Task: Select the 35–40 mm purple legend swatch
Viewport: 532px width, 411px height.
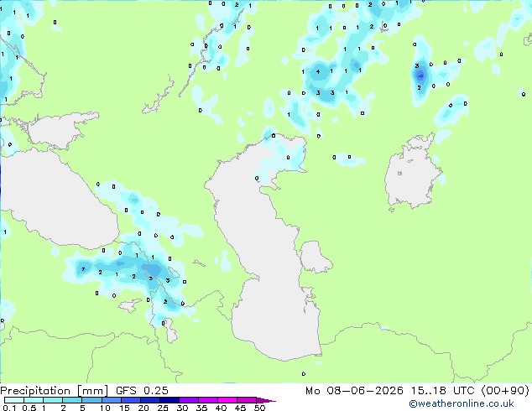Action: point(207,400)
